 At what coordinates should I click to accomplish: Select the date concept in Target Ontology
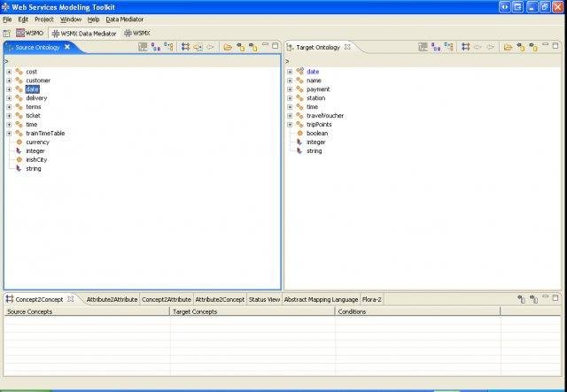pos(313,72)
